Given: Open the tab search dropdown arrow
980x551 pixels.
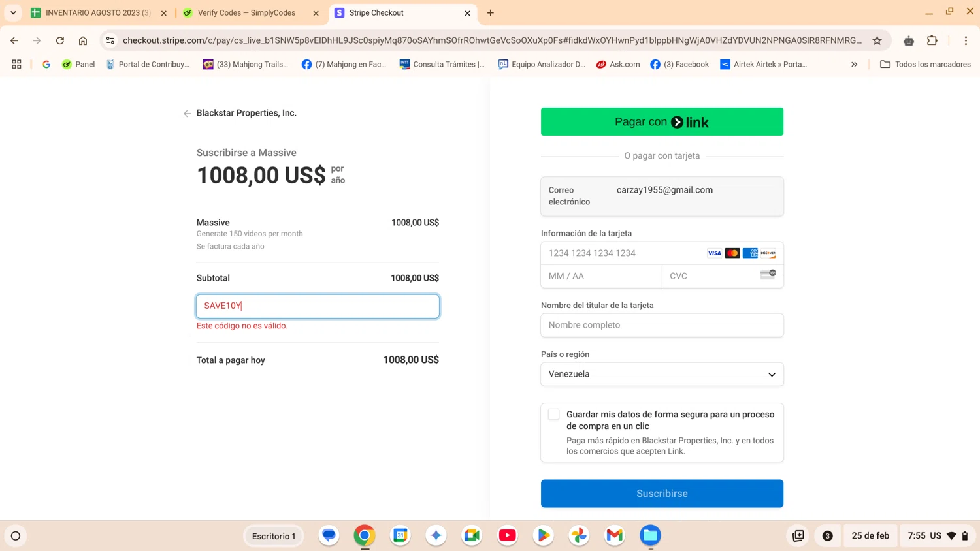Looking at the screenshot, I should 13,12.
